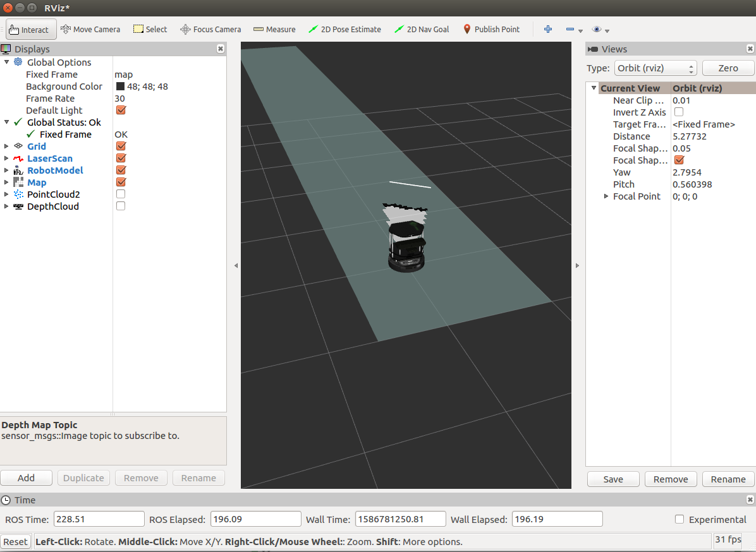Choose the Select tool
The width and height of the screenshot is (756, 552).
coord(150,29)
